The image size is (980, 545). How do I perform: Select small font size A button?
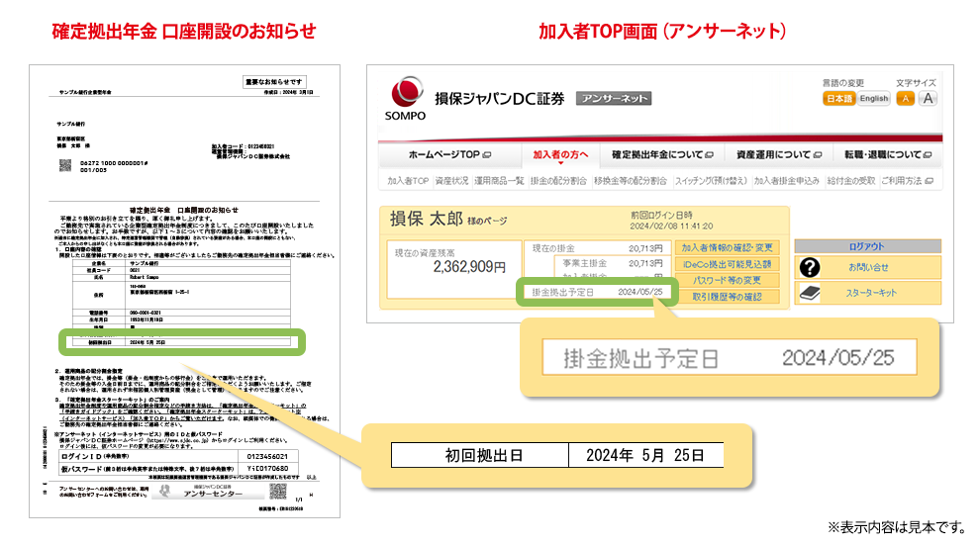(905, 98)
